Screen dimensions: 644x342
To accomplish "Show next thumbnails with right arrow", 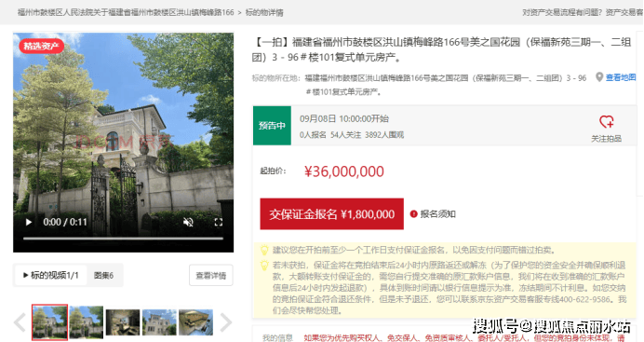I will (226, 322).
